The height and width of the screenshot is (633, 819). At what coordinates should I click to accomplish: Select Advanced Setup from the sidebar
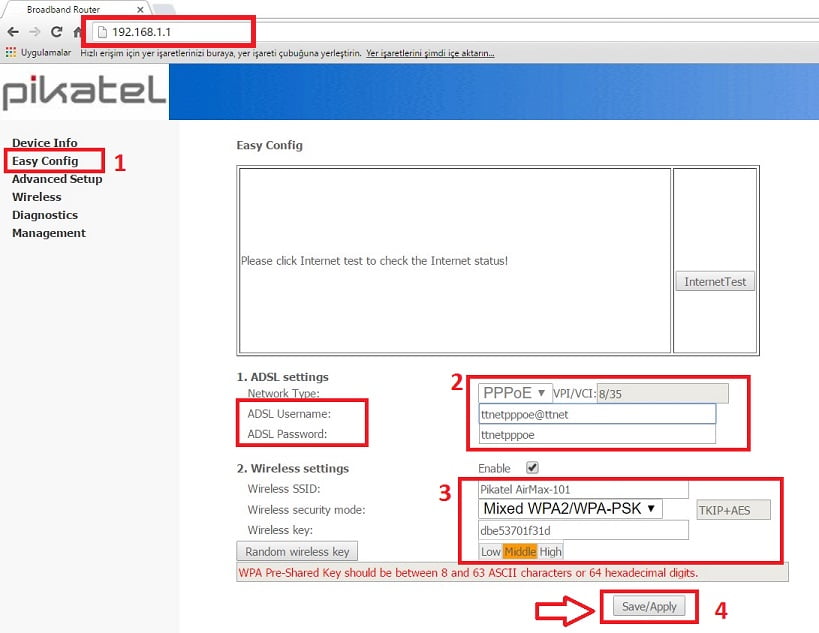click(x=57, y=179)
